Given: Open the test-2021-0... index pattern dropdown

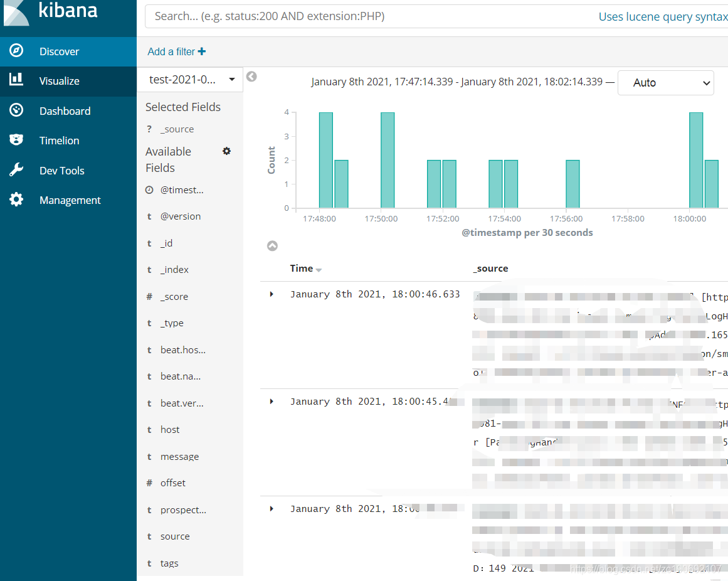Looking at the screenshot, I should (x=190, y=80).
